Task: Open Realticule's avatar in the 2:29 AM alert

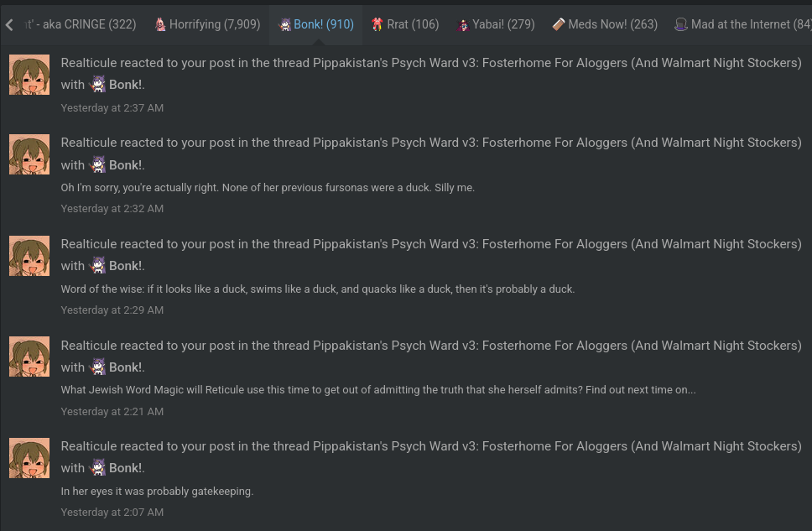Action: click(x=29, y=256)
